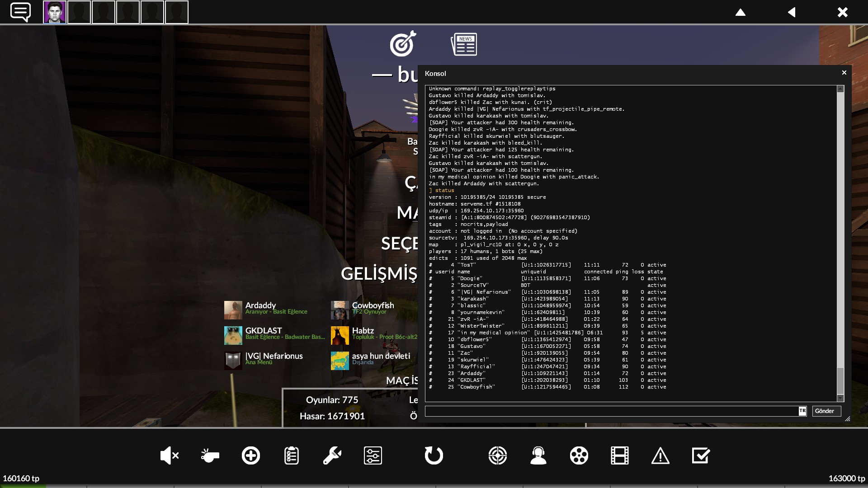Toggle the checkmark box icon
The width and height of the screenshot is (868, 488).
tap(701, 455)
